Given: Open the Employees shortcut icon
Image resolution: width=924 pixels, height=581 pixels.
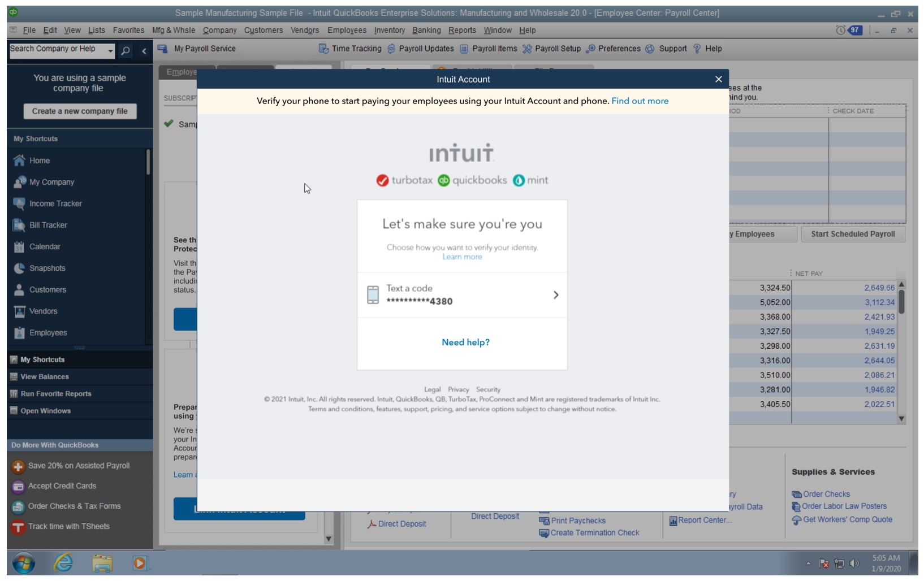Looking at the screenshot, I should [19, 332].
